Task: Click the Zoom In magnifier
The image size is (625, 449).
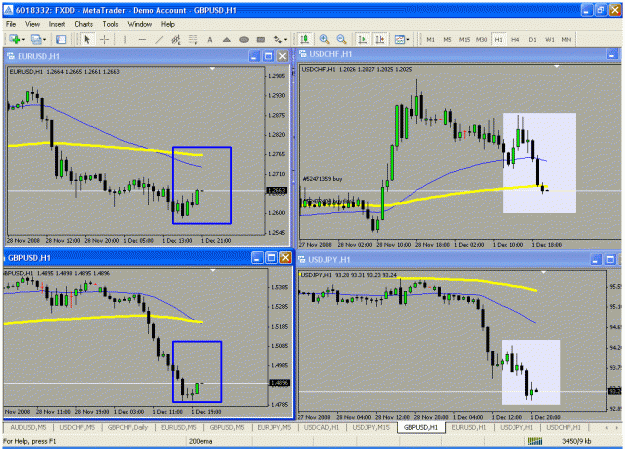Action: point(324,39)
